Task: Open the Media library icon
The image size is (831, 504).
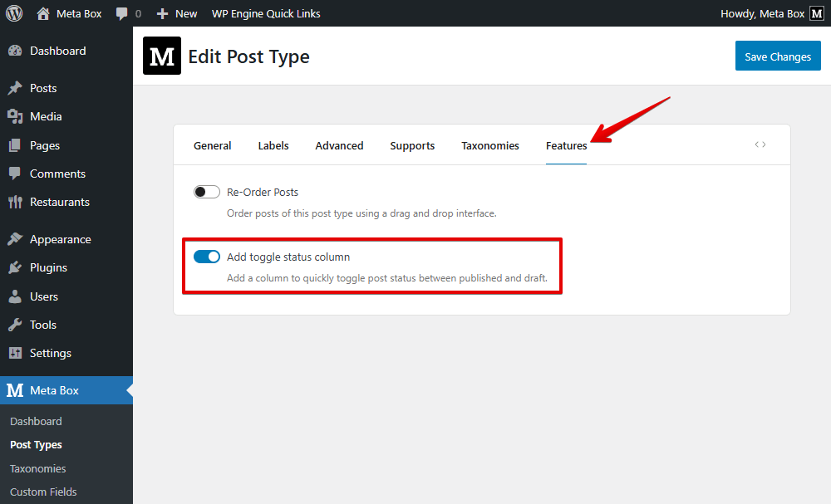Action: click(17, 116)
